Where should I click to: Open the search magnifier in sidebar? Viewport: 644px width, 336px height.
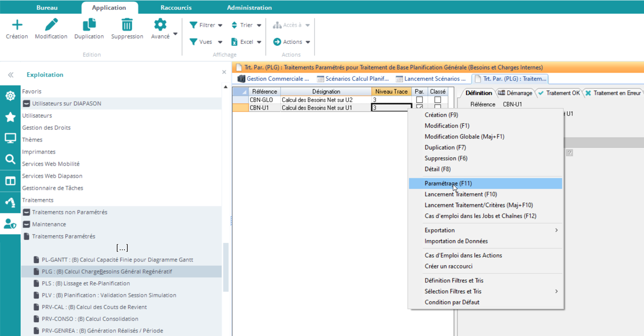[10, 159]
